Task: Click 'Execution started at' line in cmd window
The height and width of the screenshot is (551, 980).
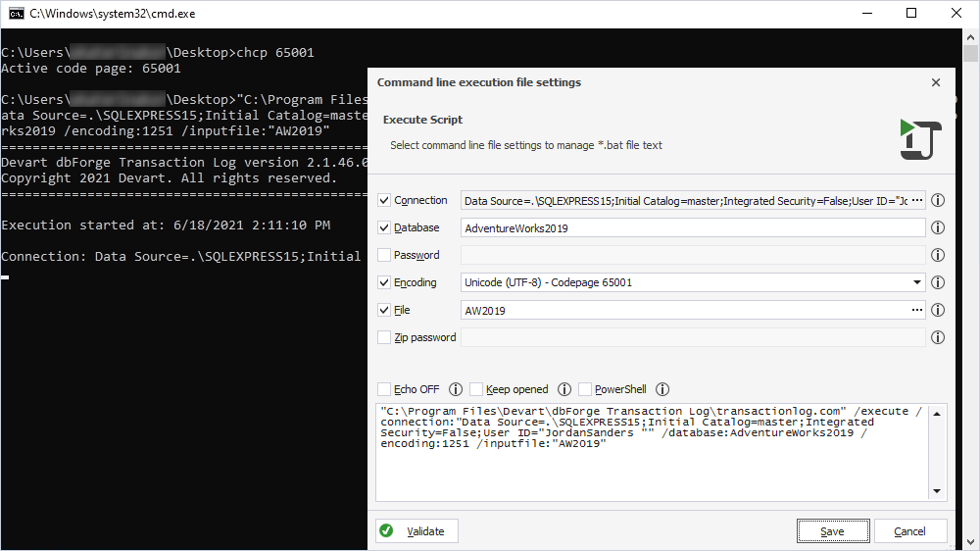Action: pyautogui.click(x=166, y=225)
